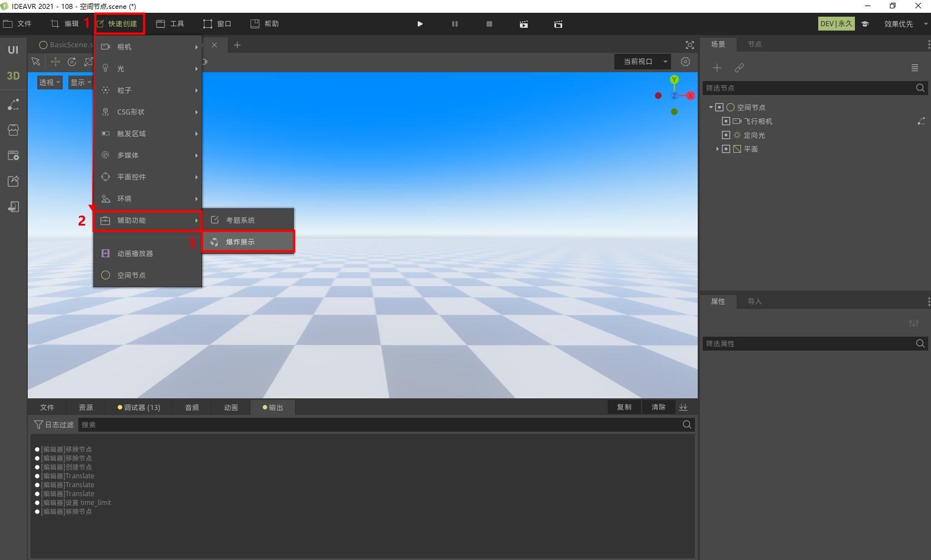The image size is (931, 560).
Task: Click the path icon on 飞行相机 row
Action: (x=921, y=121)
